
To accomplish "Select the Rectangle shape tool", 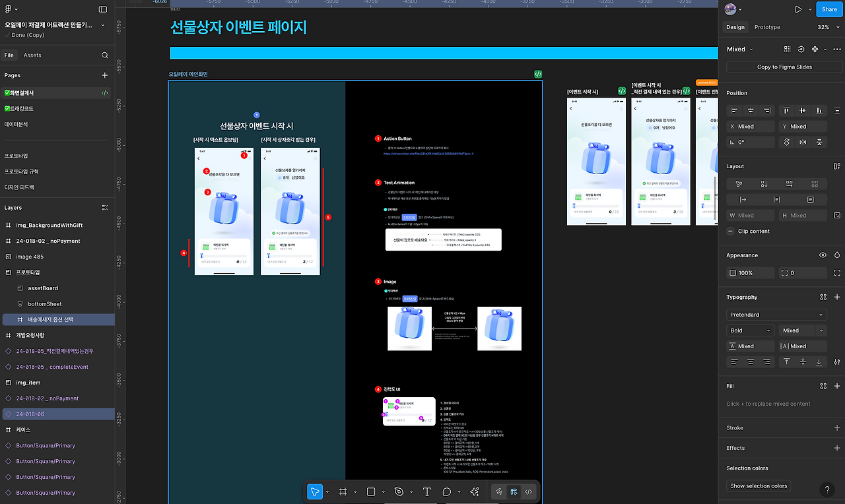I will coord(371,491).
